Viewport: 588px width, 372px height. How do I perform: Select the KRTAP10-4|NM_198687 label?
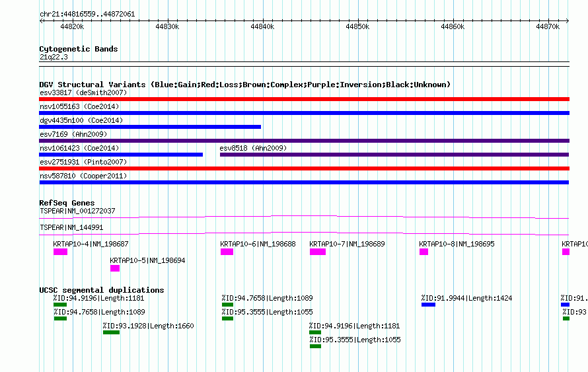tap(91, 244)
